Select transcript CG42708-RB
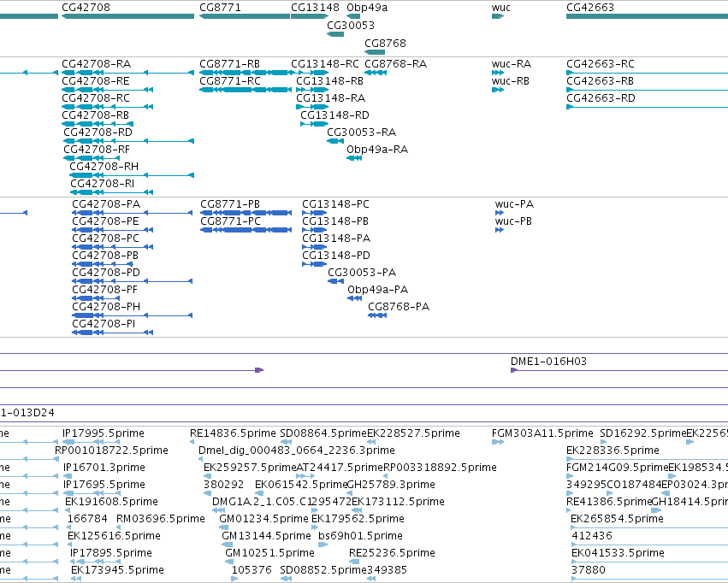 (x=95, y=115)
